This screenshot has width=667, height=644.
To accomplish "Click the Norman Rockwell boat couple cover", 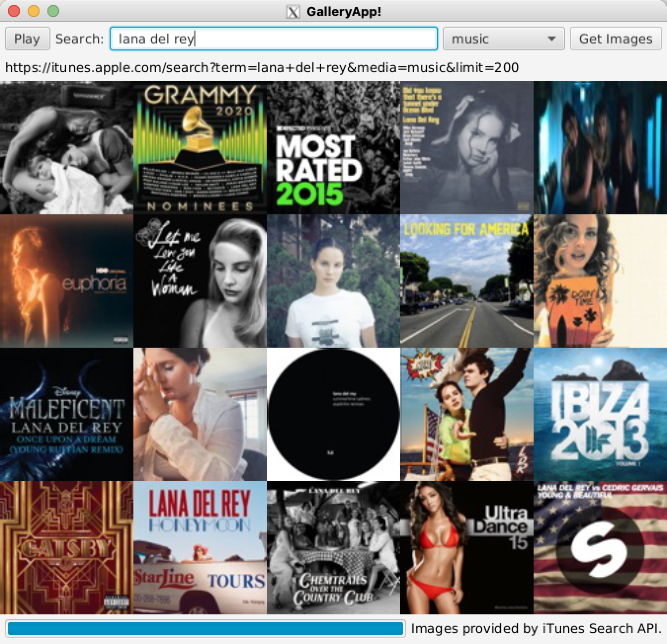I will coord(467,414).
